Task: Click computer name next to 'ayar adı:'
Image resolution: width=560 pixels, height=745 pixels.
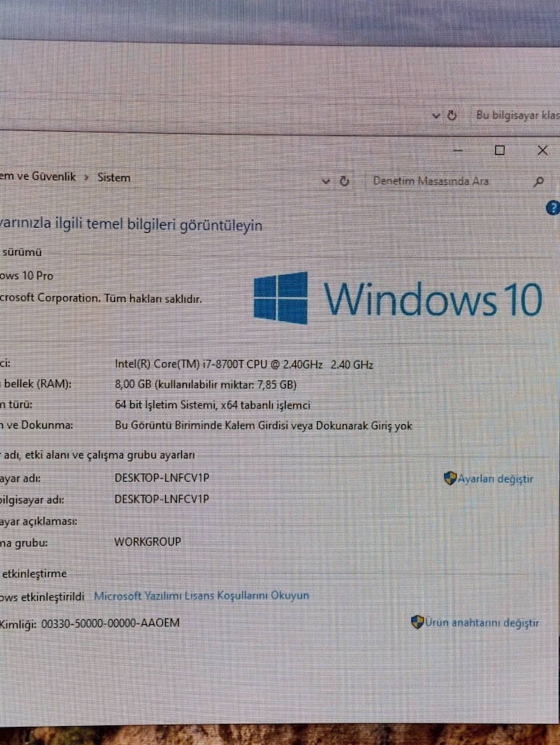Action: 161,477
